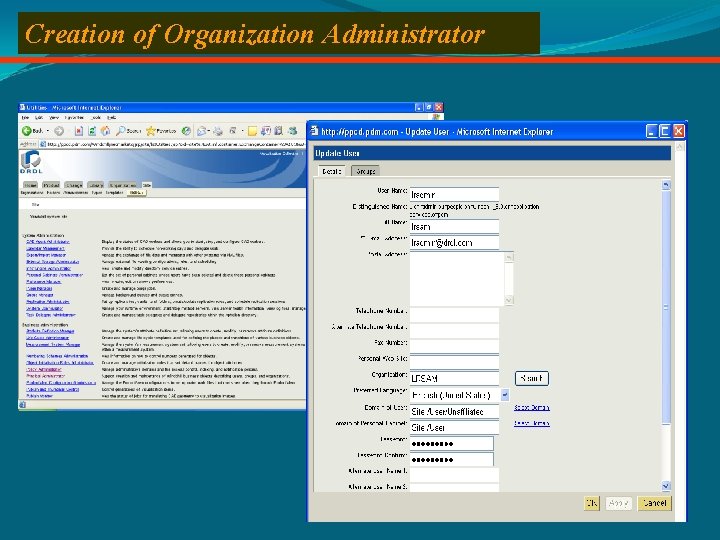The height and width of the screenshot is (540, 720).
Task: Click the link beside the Site /User/Unaffiliated field
Action: click(x=532, y=407)
